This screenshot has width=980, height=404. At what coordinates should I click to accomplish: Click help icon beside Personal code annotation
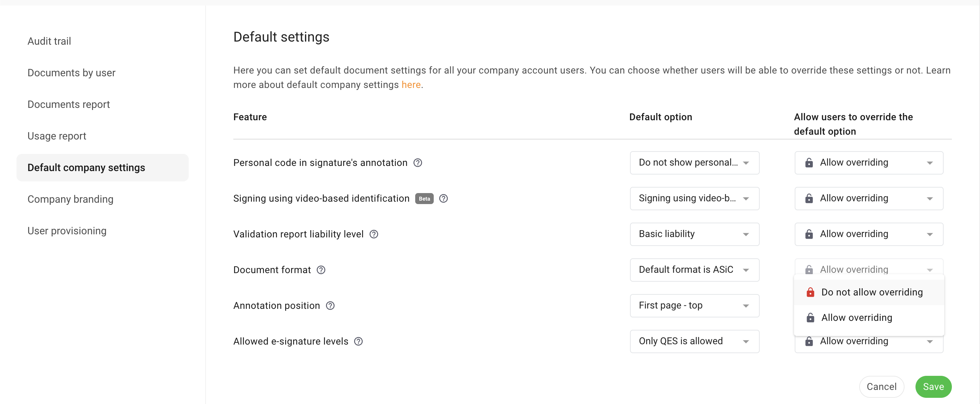(418, 163)
